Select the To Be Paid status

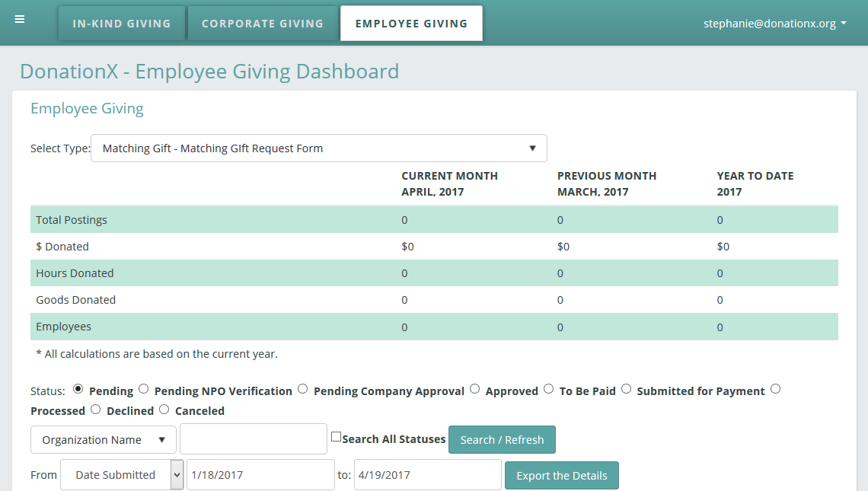coord(548,388)
